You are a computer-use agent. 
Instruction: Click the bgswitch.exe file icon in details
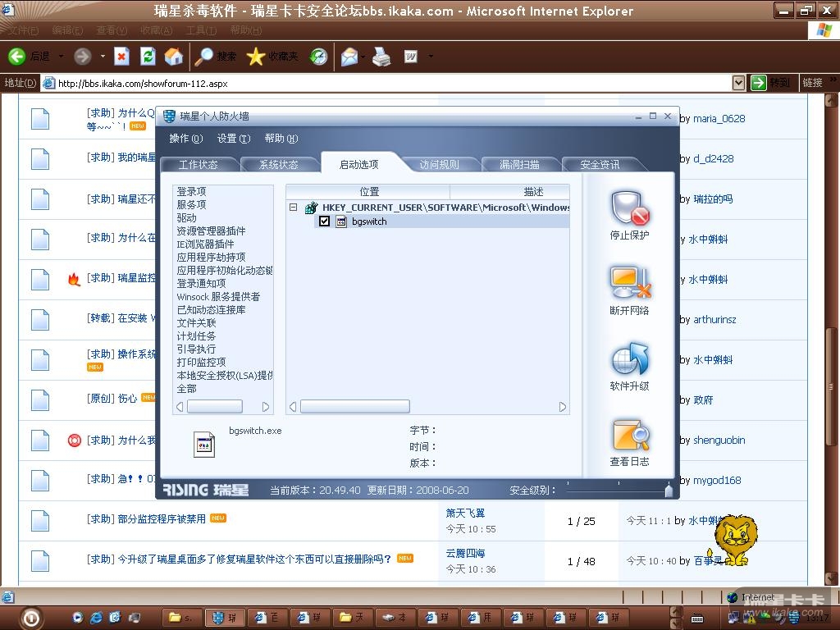tap(204, 444)
